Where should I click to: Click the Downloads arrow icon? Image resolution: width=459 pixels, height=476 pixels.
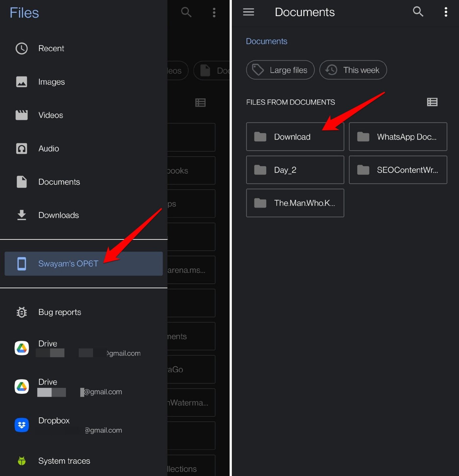coord(22,215)
